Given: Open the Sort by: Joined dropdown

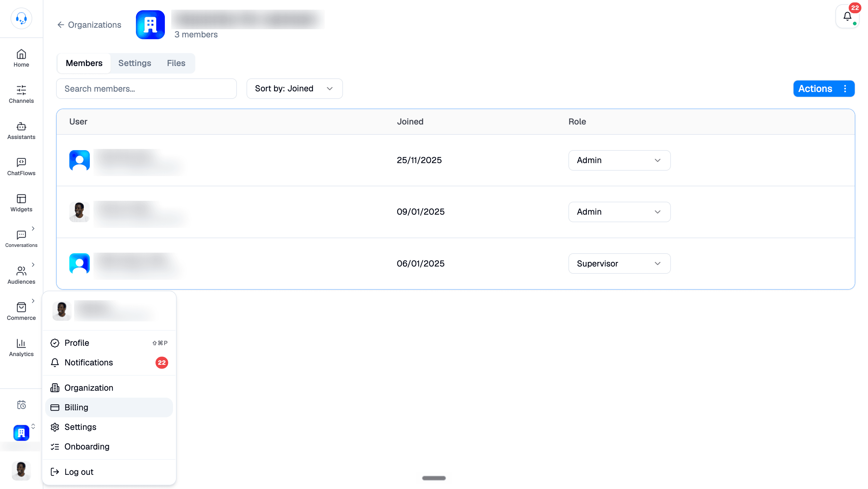Looking at the screenshot, I should pos(294,89).
